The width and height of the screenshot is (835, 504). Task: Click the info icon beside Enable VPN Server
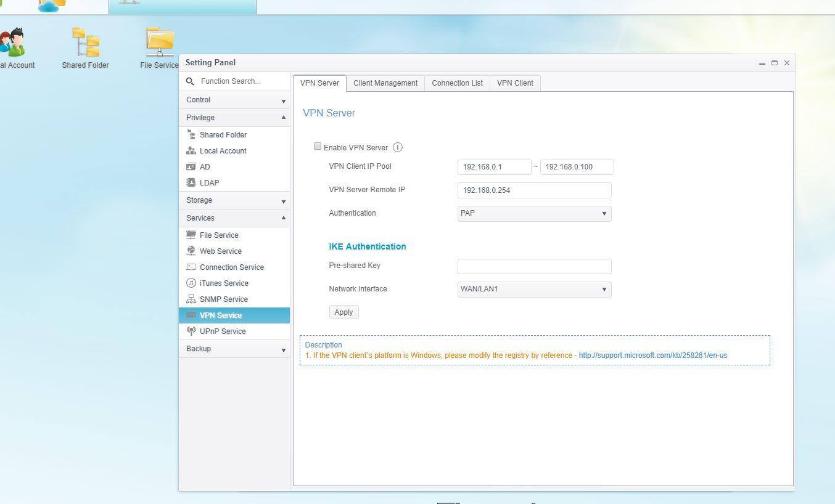click(398, 147)
